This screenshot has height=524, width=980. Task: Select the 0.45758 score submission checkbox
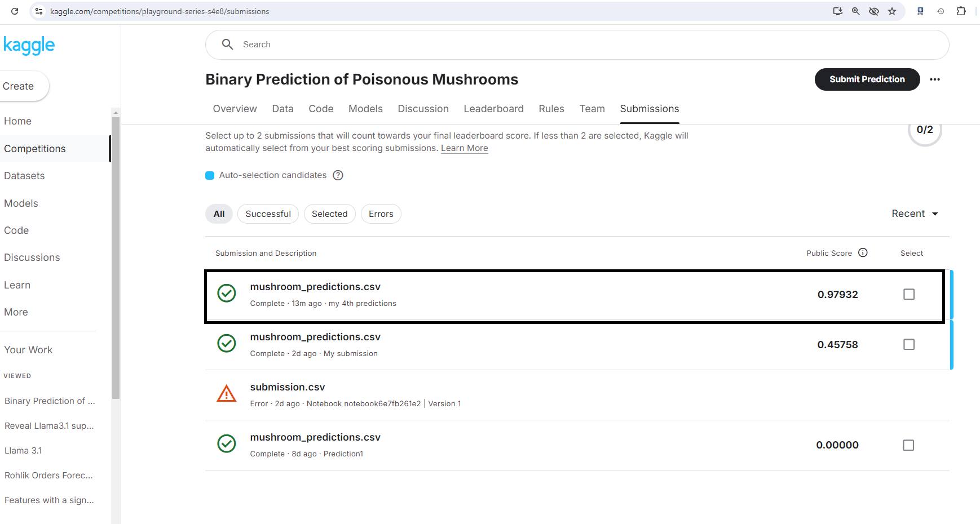908,344
